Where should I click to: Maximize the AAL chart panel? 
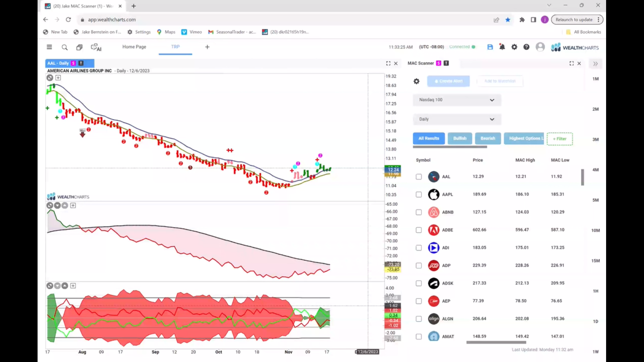coord(388,63)
